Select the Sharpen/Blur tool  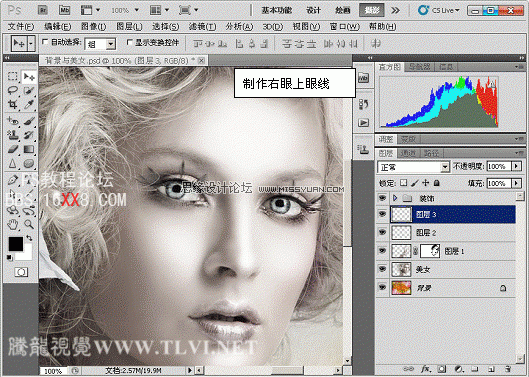tap(12, 164)
